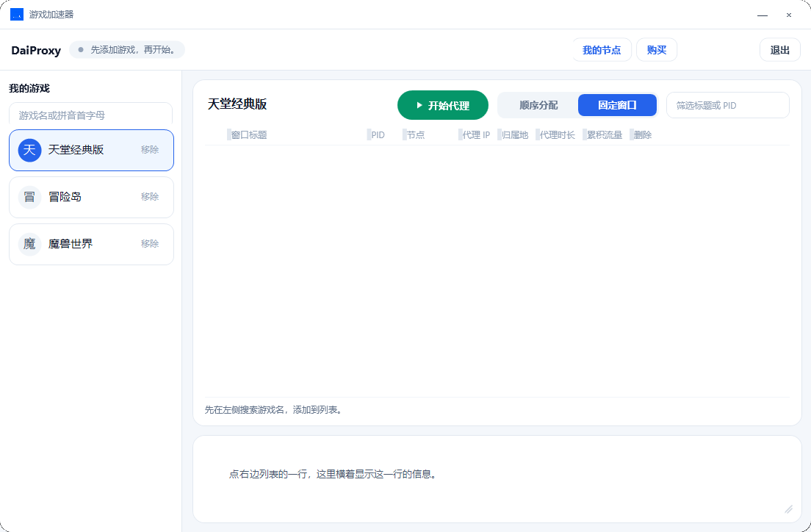Switch to 固定窗口 mode
This screenshot has width=811, height=532.
(x=617, y=106)
